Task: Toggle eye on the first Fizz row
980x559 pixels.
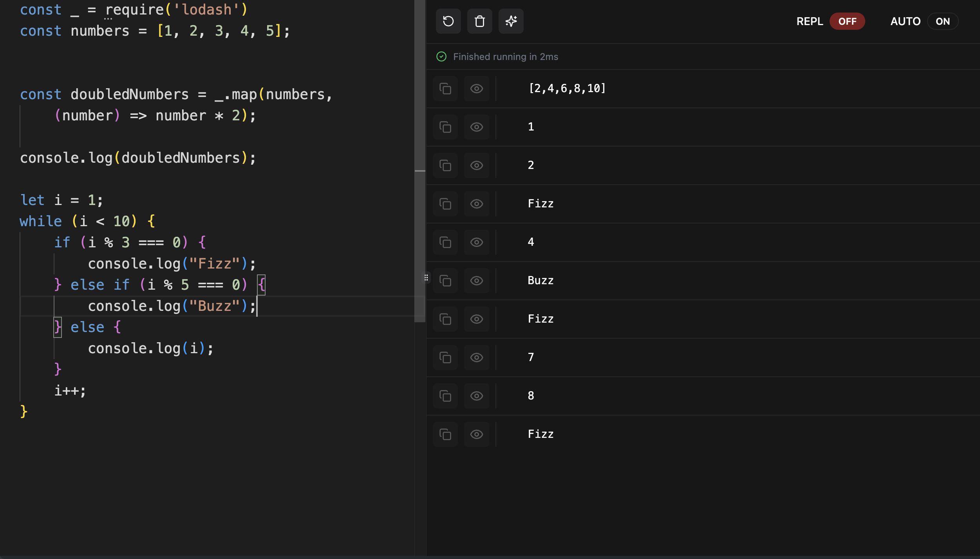Action: pos(477,204)
